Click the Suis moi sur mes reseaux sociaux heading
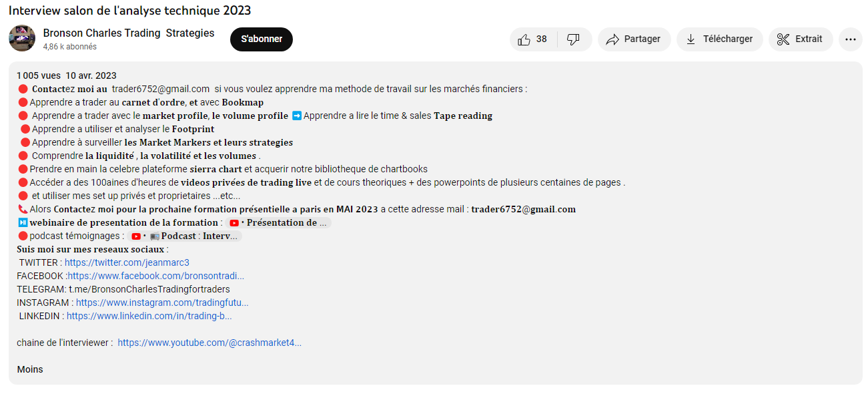Screen dimensions: 868x394 (93, 249)
